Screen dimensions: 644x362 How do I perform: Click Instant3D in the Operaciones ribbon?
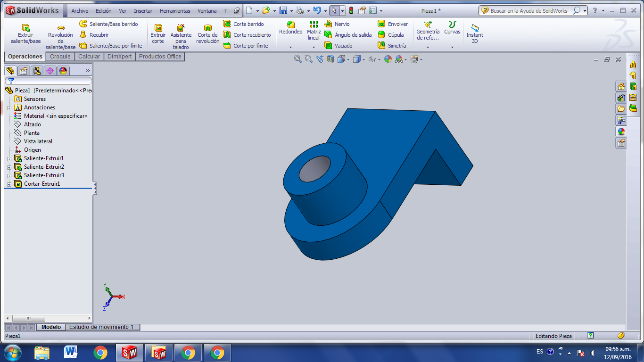pos(475,34)
